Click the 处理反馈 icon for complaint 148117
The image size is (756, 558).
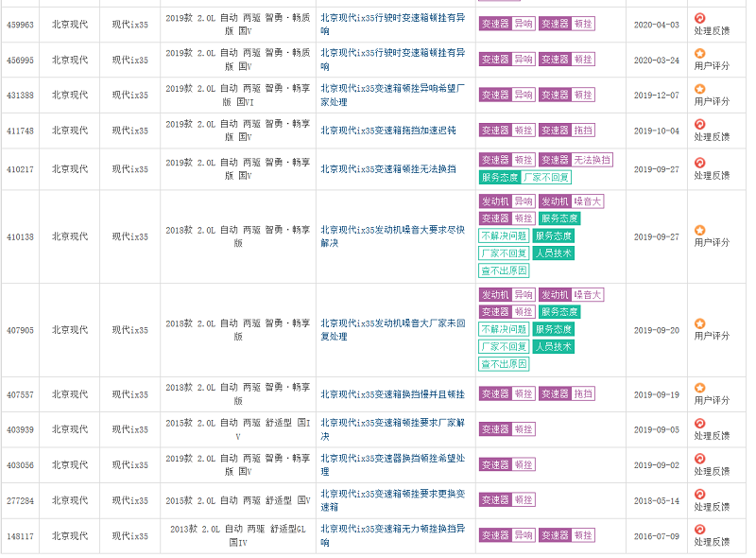(699, 530)
